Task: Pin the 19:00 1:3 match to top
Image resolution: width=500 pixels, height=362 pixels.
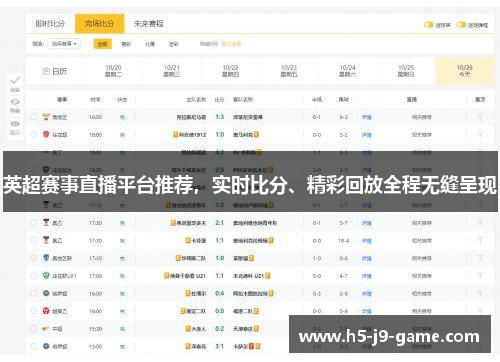Action: click(480, 117)
